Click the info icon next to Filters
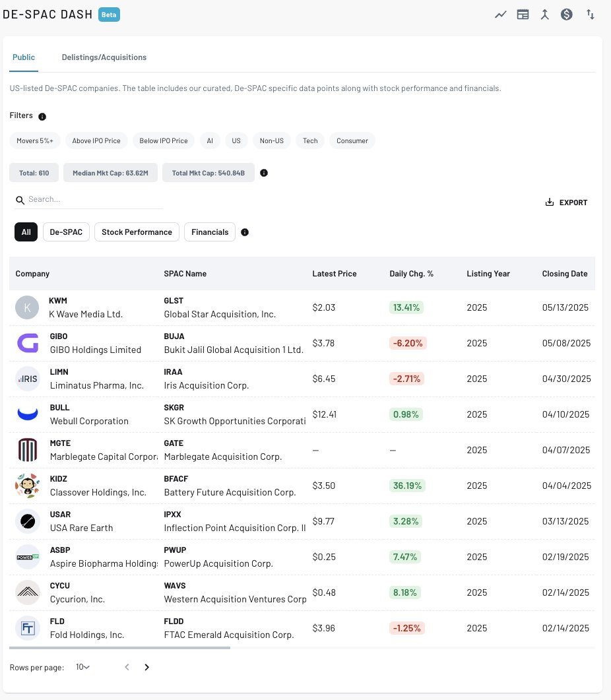 pyautogui.click(x=42, y=117)
